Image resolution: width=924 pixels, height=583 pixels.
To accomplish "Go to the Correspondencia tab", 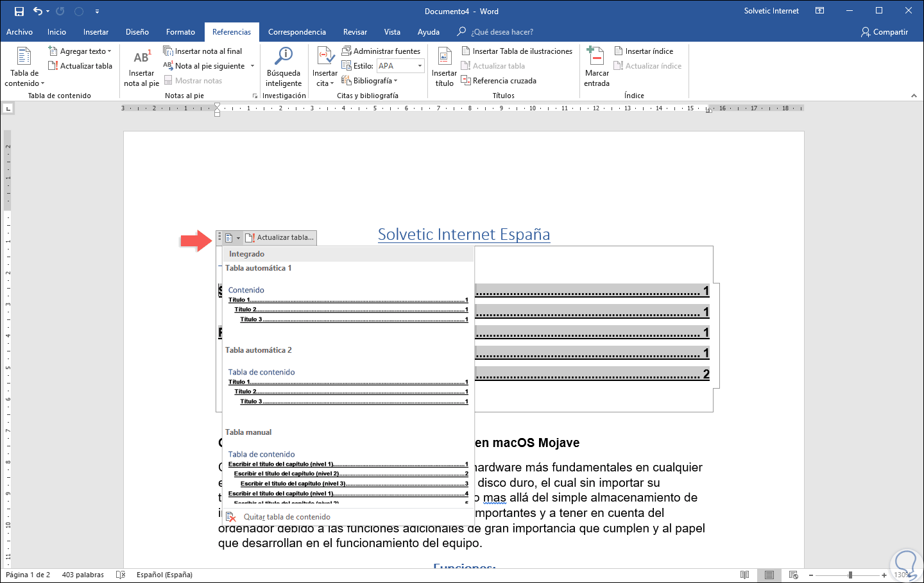I will click(297, 32).
